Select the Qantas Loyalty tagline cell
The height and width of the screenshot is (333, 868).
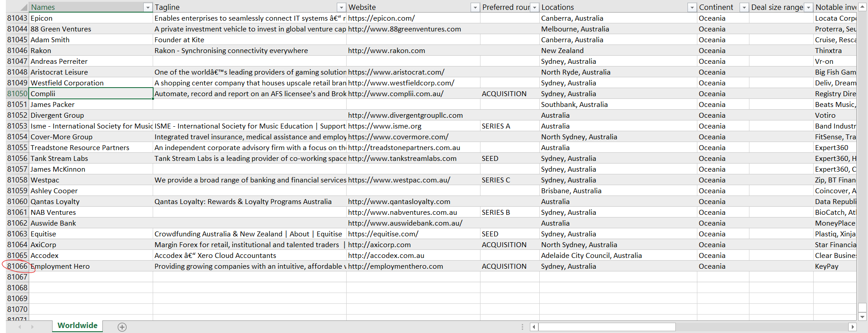(250, 201)
